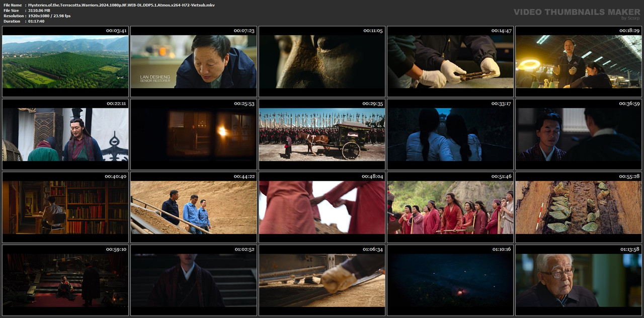Select the library thumbnail at 00:40:40
This screenshot has width=644, height=318.
[x=65, y=207]
